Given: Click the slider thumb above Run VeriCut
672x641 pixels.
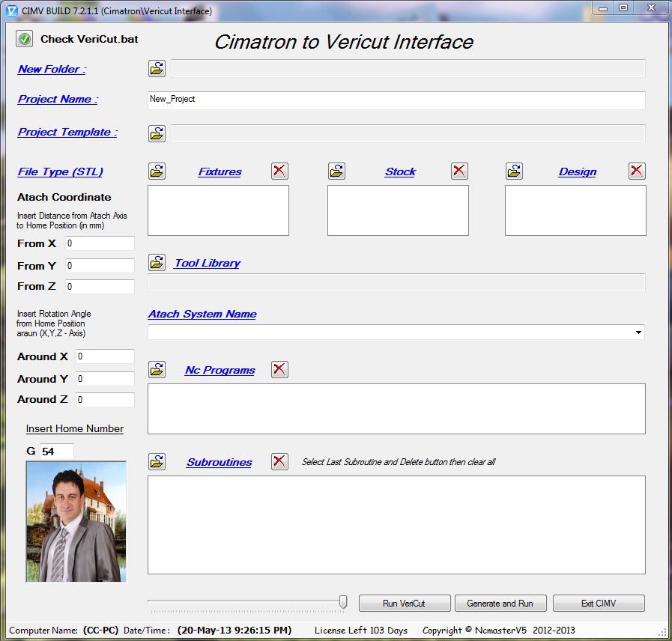Looking at the screenshot, I should click(x=343, y=601).
